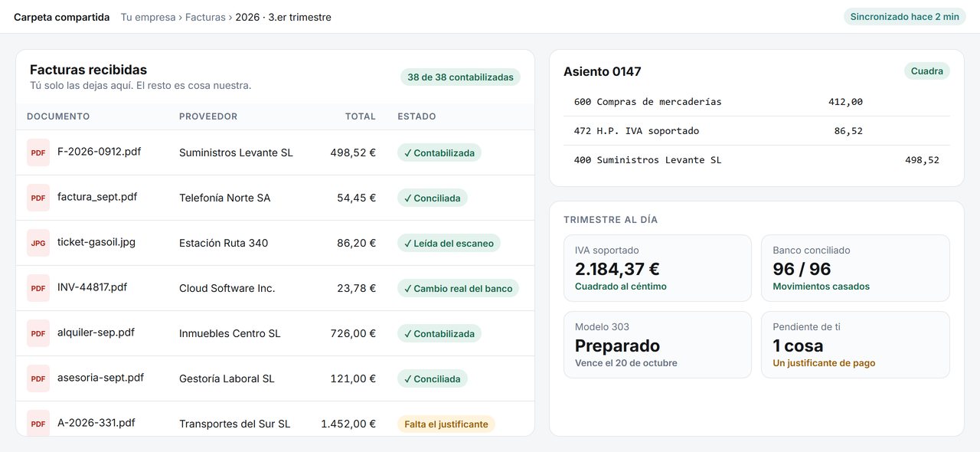Click the 'Falta el justificante' status badge

coord(446,424)
